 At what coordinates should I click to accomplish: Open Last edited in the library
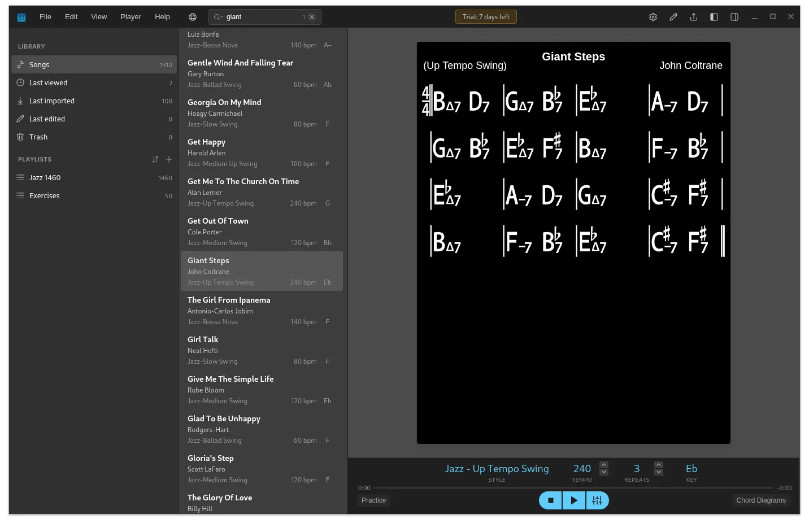(x=94, y=119)
